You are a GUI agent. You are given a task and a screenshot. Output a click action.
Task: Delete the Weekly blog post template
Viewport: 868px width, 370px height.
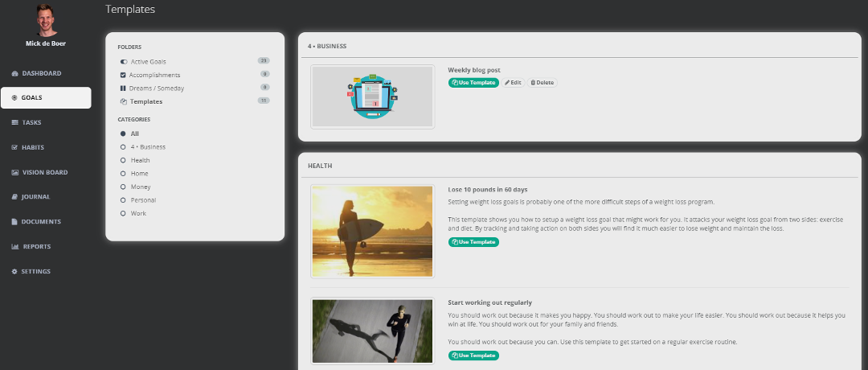(x=542, y=83)
